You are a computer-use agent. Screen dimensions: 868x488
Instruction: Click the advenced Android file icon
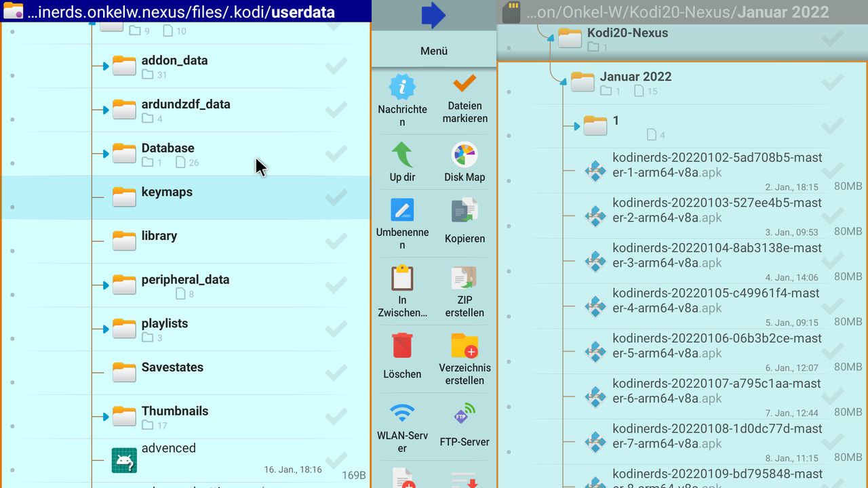[124, 461]
